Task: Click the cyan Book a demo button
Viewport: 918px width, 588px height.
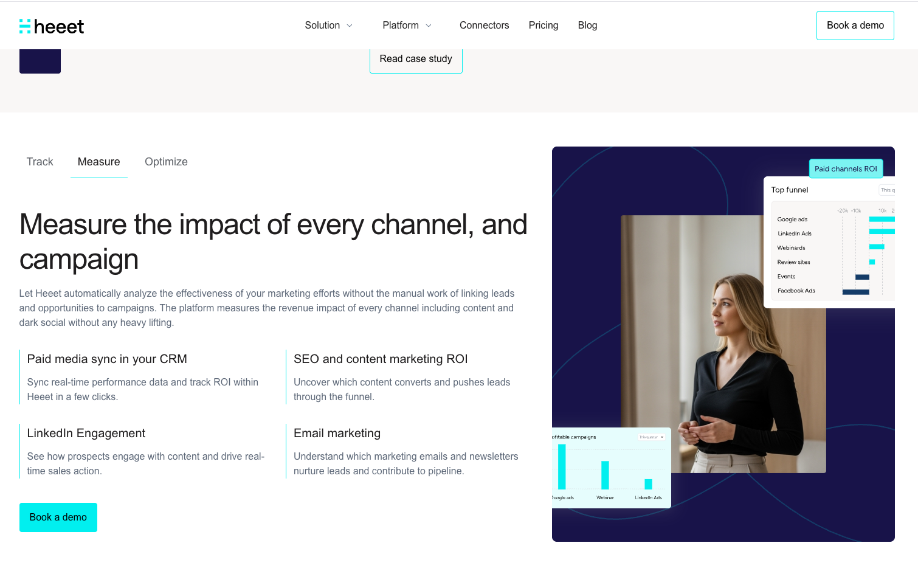Action: (58, 517)
